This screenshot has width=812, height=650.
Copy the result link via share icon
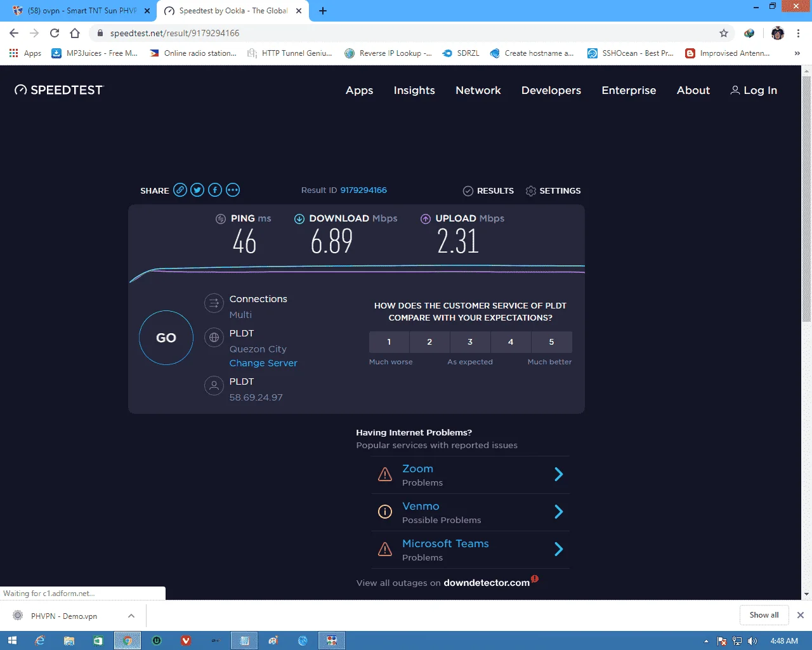click(180, 190)
